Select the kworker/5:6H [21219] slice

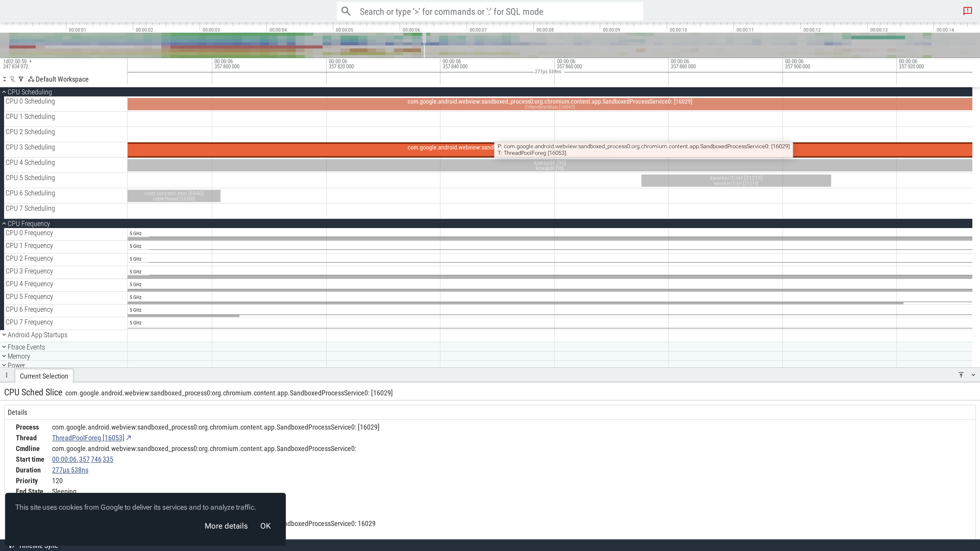click(736, 180)
